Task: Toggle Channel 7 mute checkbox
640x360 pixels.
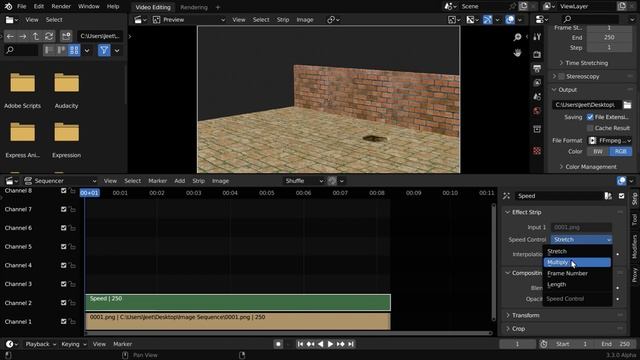Action: [x=64, y=209]
